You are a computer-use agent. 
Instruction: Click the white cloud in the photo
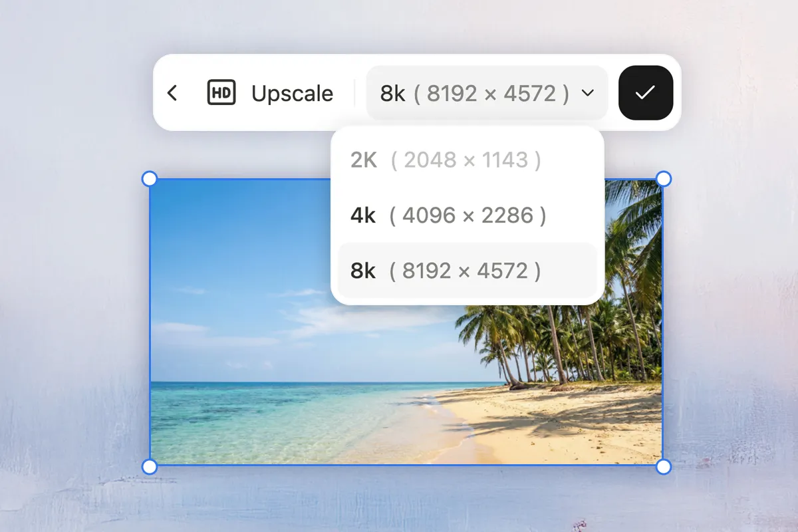coord(359,319)
